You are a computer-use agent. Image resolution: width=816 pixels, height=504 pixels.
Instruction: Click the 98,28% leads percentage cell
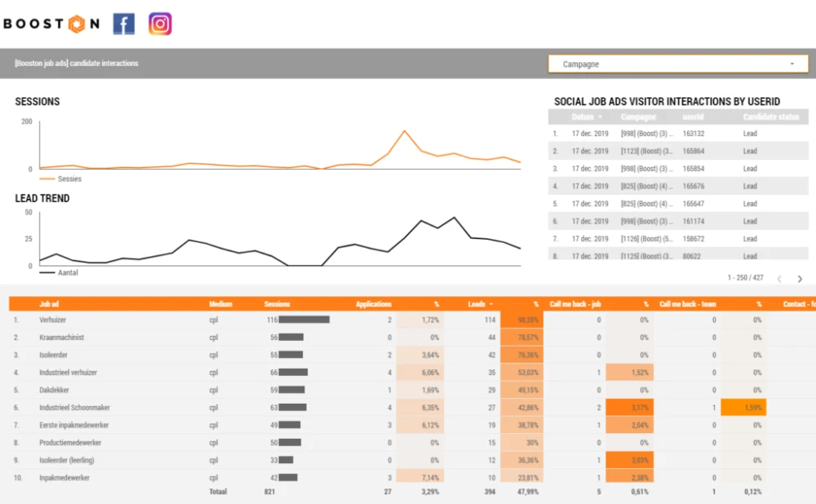click(x=522, y=320)
